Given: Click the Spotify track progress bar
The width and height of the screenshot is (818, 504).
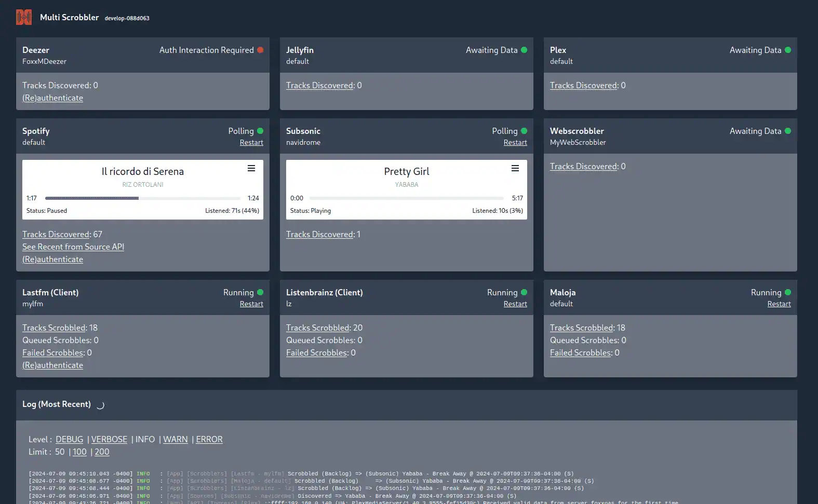Looking at the screenshot, I should 143,198.
